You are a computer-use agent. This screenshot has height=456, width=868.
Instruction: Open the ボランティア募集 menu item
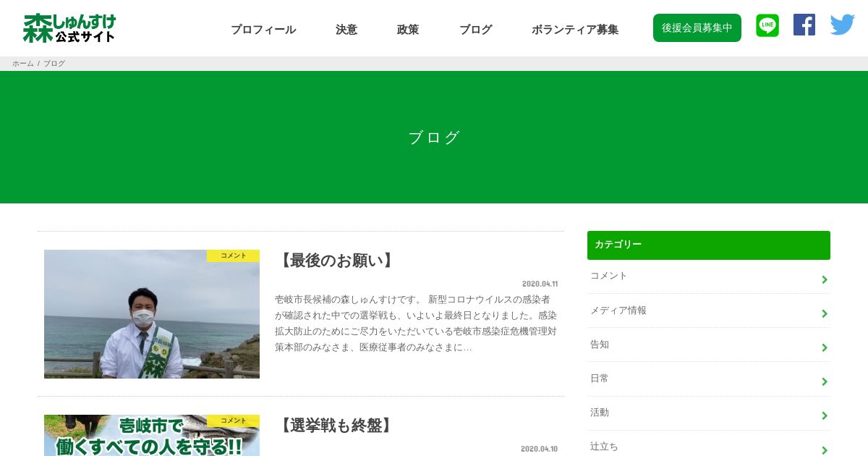tap(575, 30)
